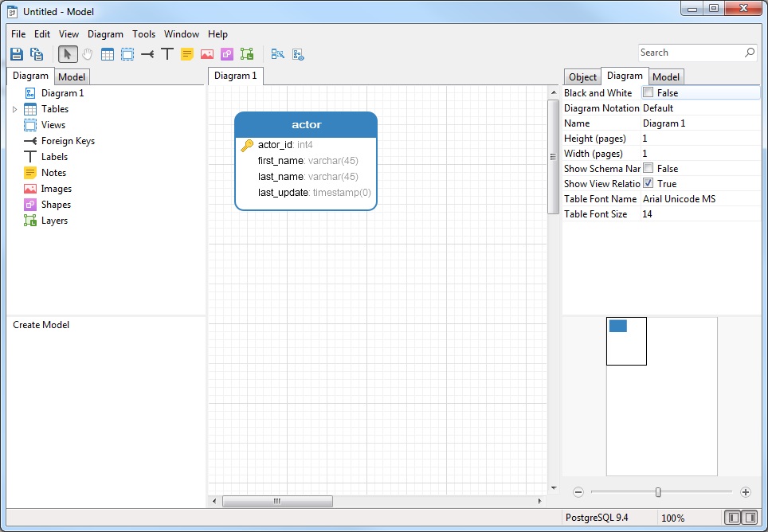Click the diagram overview thumbnail
The height and width of the screenshot is (532, 768).
point(662,397)
